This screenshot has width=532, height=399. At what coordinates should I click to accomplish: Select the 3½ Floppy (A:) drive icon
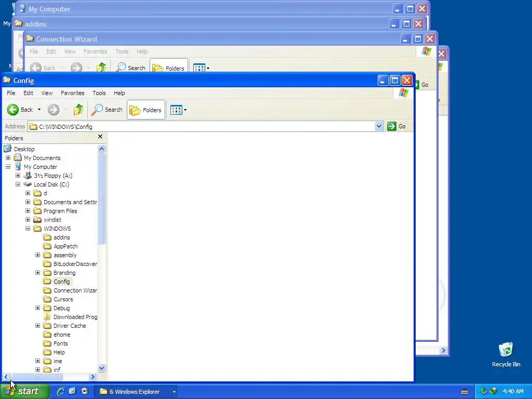click(x=28, y=176)
